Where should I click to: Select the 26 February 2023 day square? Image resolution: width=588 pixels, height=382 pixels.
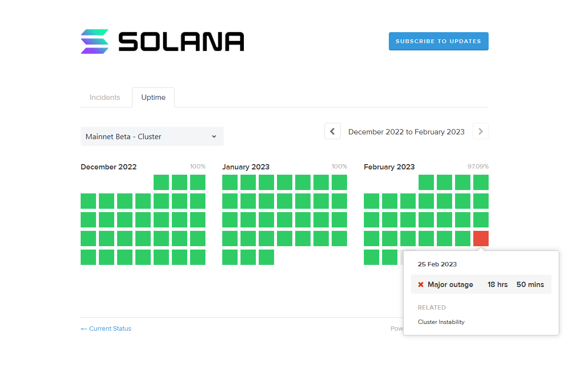[x=372, y=257]
